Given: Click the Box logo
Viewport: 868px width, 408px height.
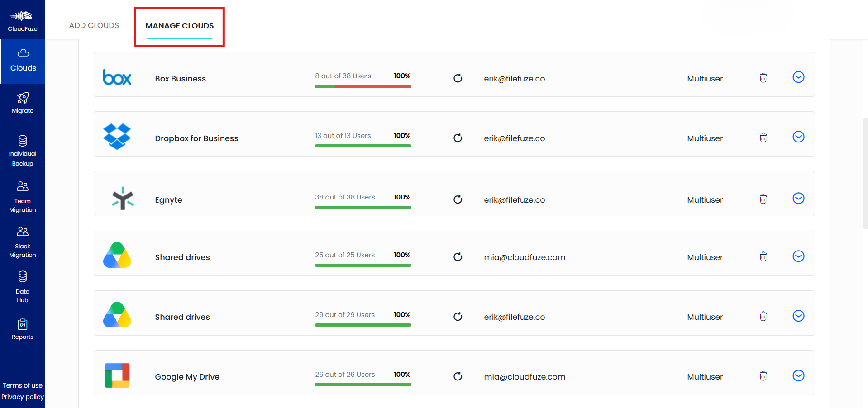Looking at the screenshot, I should [117, 77].
